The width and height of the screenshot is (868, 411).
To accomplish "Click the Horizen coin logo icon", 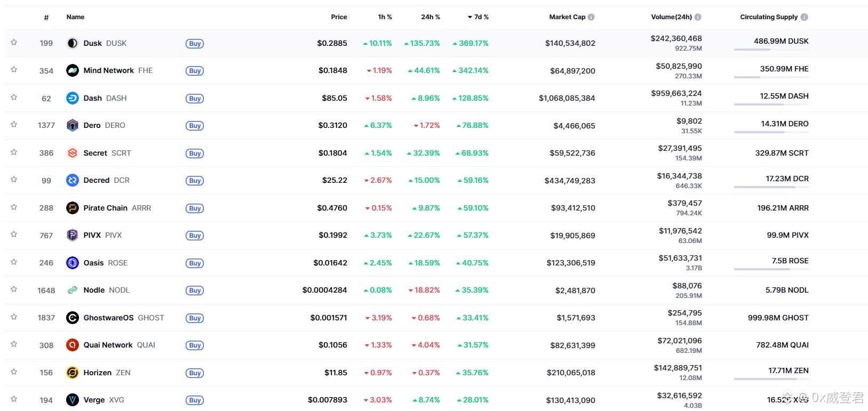I will (73, 373).
